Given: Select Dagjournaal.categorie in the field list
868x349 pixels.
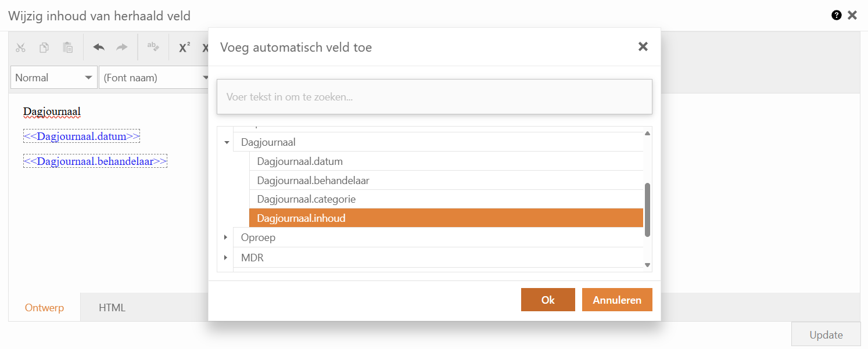Looking at the screenshot, I should click(x=306, y=199).
